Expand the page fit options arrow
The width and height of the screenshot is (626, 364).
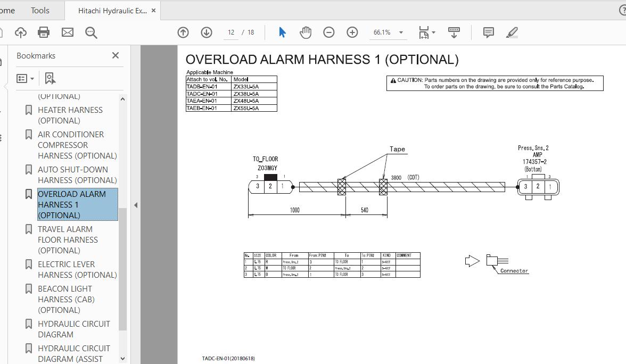click(x=433, y=33)
